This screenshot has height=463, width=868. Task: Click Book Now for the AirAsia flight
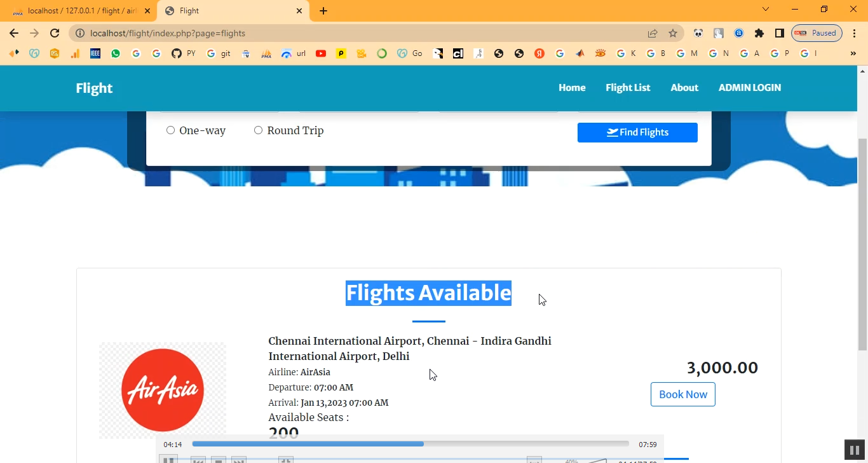(682, 394)
